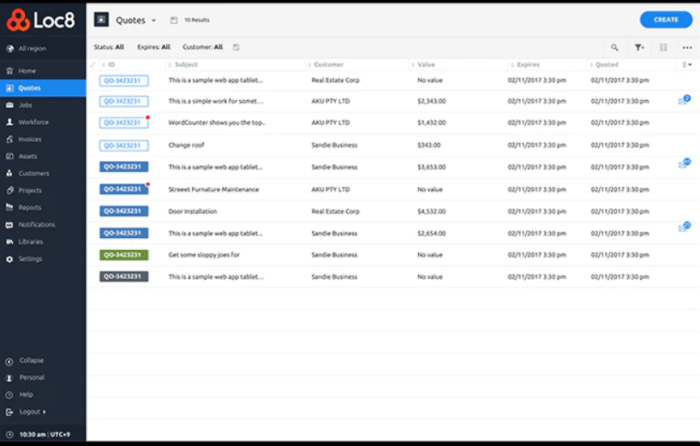
Task: Click the Notifications sidebar icon
Action: tap(9, 225)
